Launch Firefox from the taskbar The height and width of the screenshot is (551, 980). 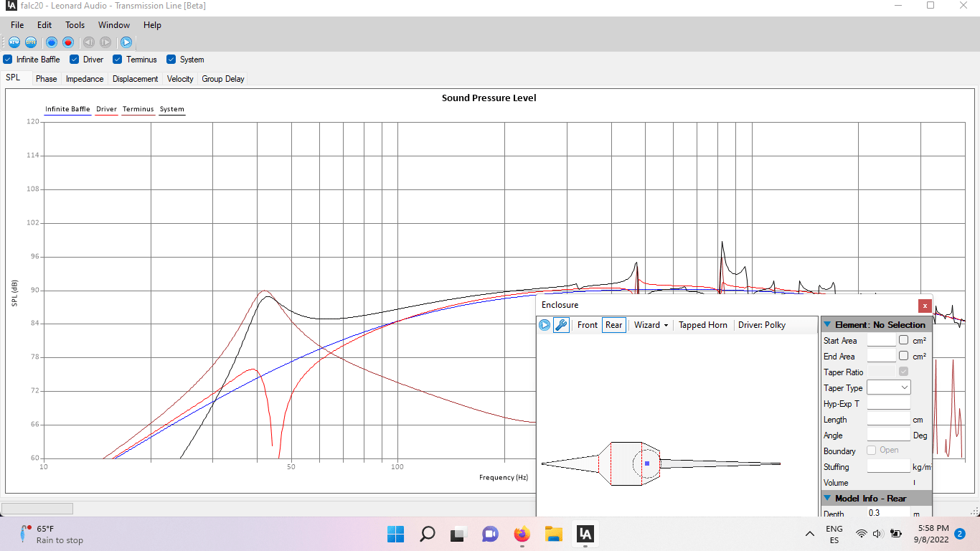pos(522,534)
